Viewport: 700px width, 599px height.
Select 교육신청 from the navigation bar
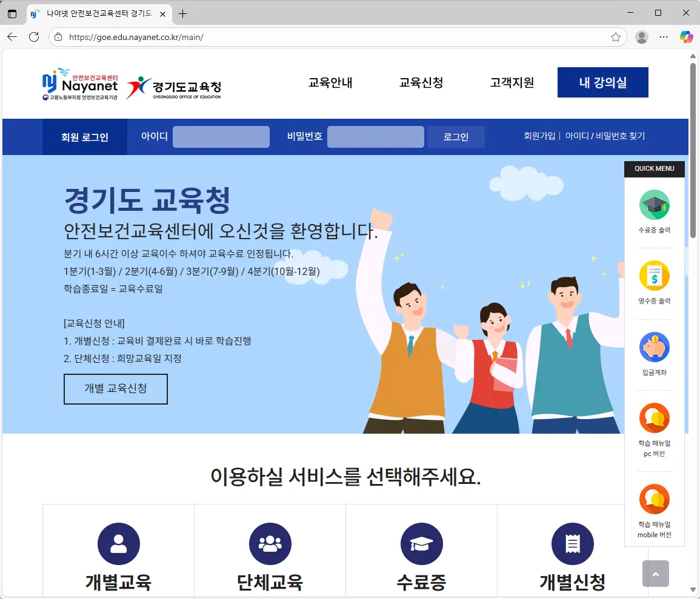click(x=421, y=83)
